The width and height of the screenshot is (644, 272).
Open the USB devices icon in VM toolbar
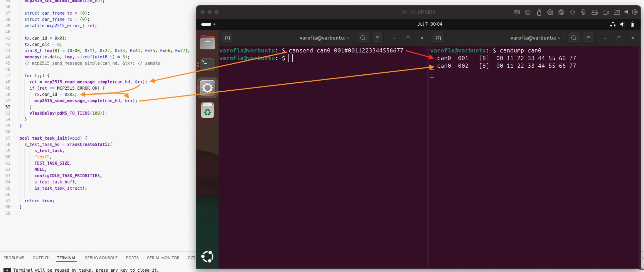[539, 12]
